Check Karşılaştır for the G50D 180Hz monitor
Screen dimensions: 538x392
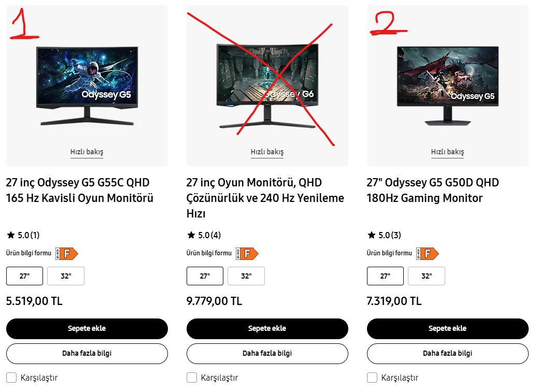pos(372,378)
